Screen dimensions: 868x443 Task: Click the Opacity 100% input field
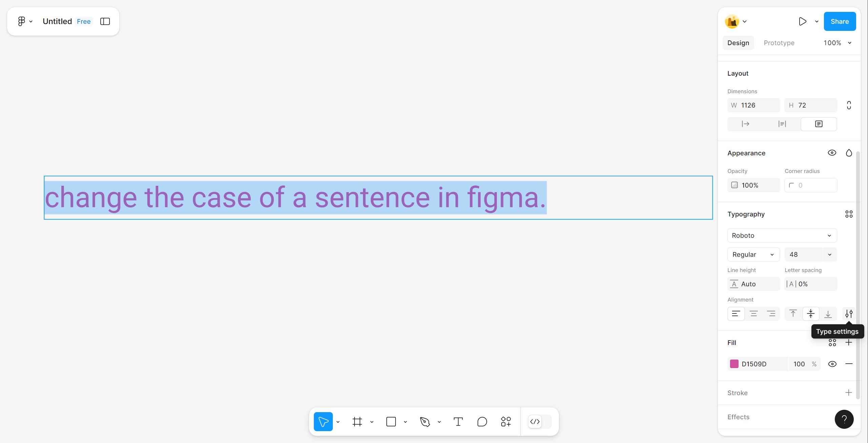point(753,185)
